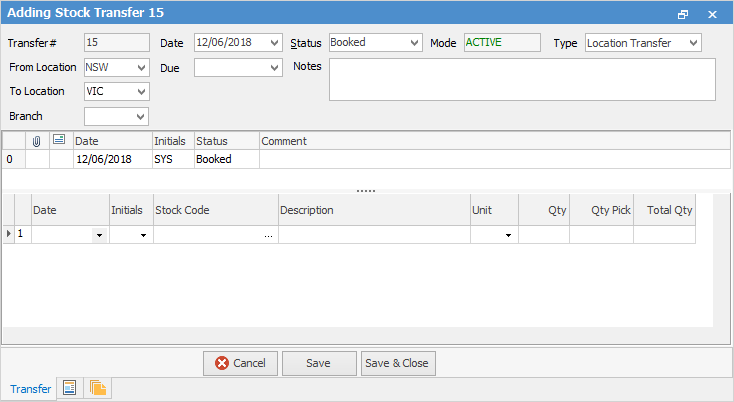The image size is (734, 402).
Task: Click the note card column icon
Action: click(59, 141)
